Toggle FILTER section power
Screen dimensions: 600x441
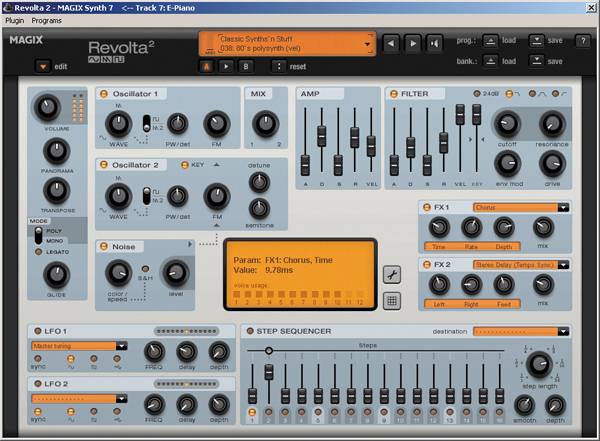393,94
